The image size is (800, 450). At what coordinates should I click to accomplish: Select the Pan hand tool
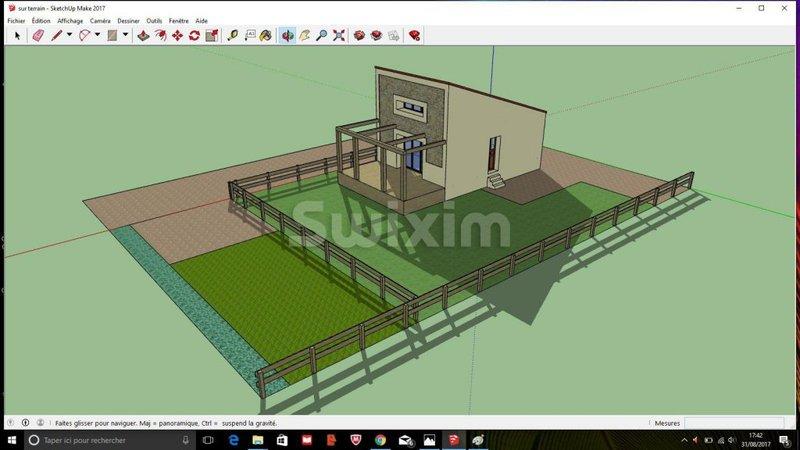pyautogui.click(x=305, y=35)
